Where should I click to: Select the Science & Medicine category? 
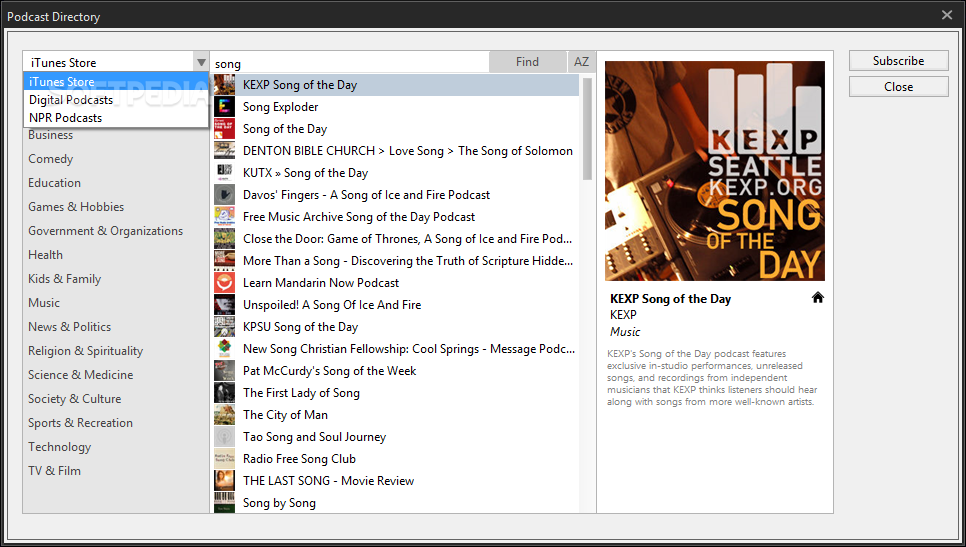[x=80, y=375]
